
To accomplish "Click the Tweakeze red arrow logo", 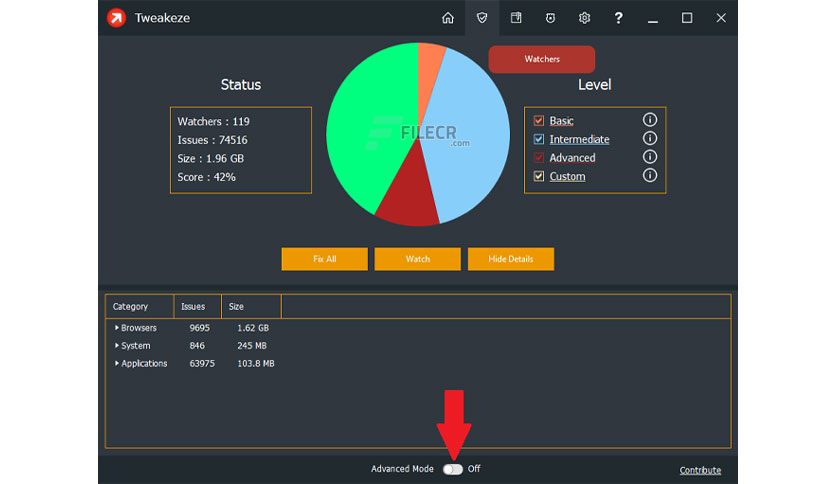I will (116, 18).
